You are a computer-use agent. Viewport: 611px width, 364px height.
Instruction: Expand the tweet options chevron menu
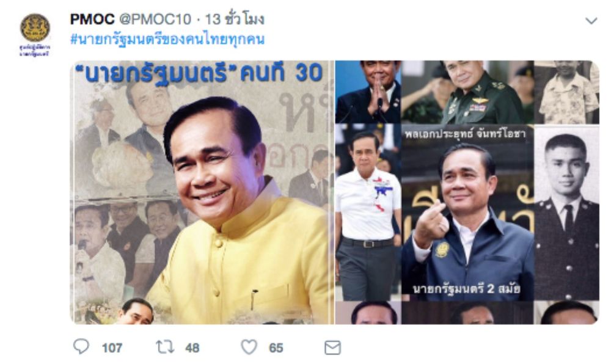pos(591,21)
